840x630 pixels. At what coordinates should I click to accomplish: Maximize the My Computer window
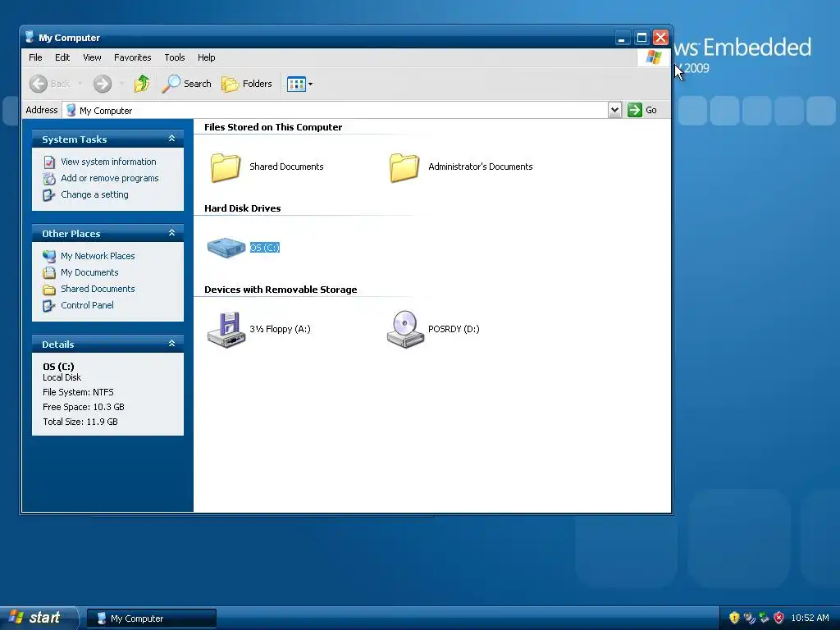[641, 38]
